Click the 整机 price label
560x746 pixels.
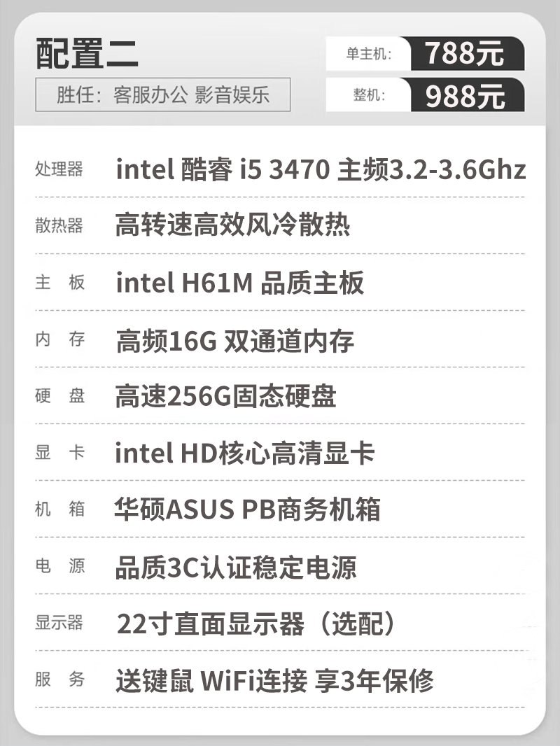(369, 95)
